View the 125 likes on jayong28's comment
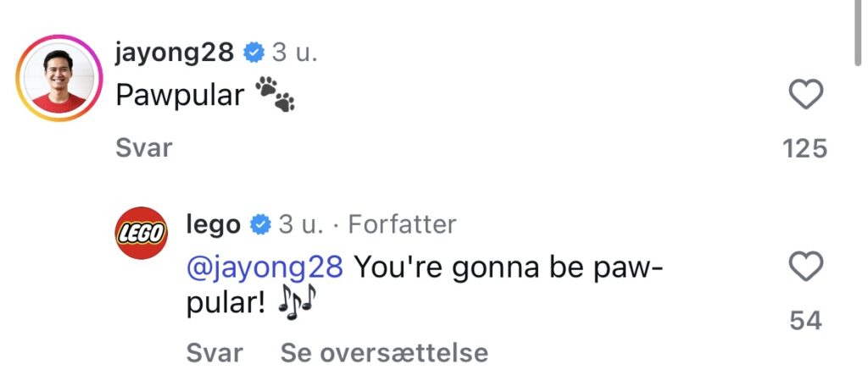This screenshot has height=392, width=868. pyautogui.click(x=804, y=149)
